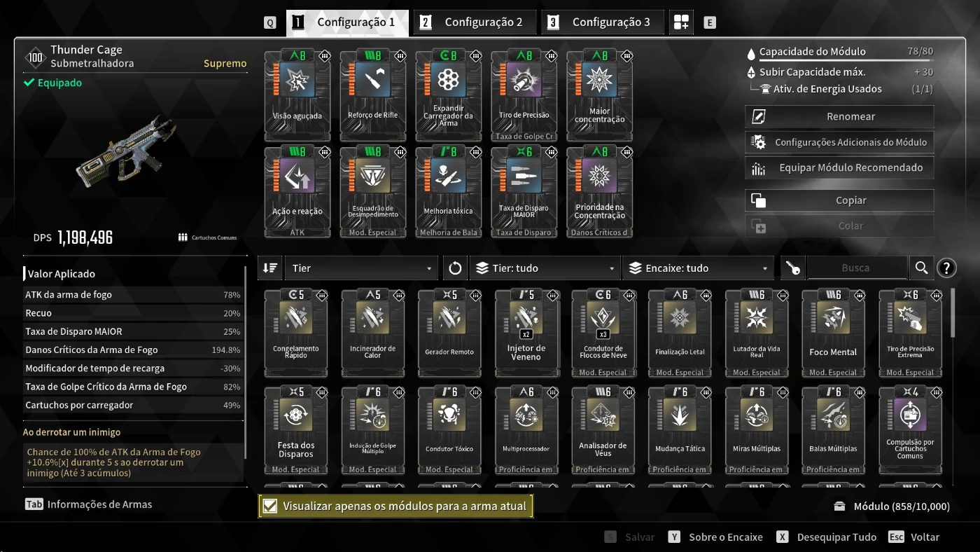Click the Copiar button
The image size is (980, 552).
tap(839, 200)
